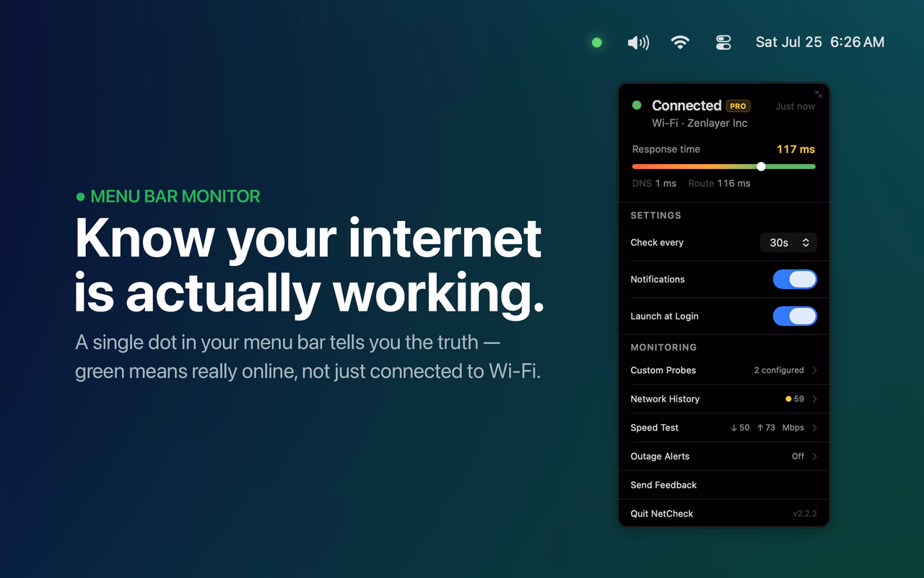Viewport: 924px width, 578px height.
Task: Click the collapse arrows icon in popup corner
Action: [819, 94]
